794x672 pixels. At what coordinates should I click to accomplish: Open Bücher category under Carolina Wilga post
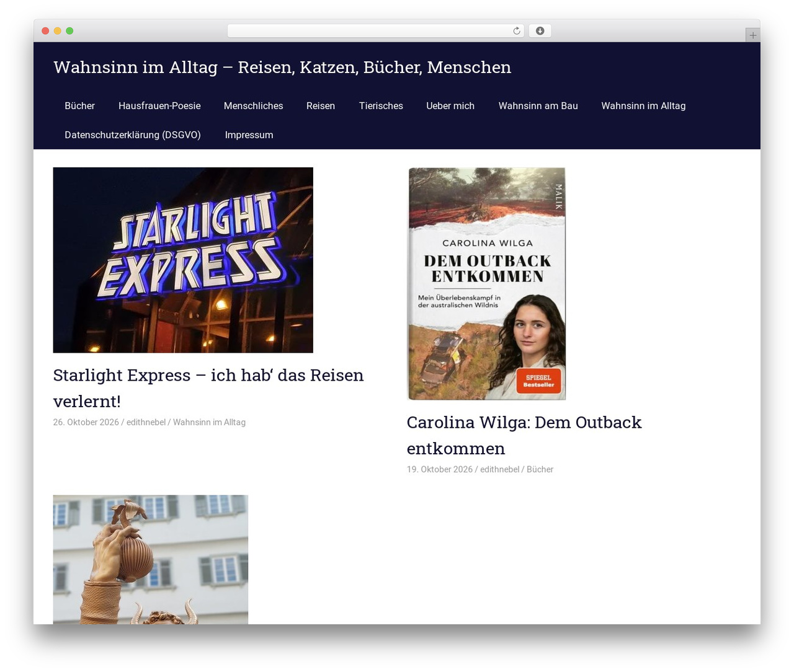click(540, 469)
